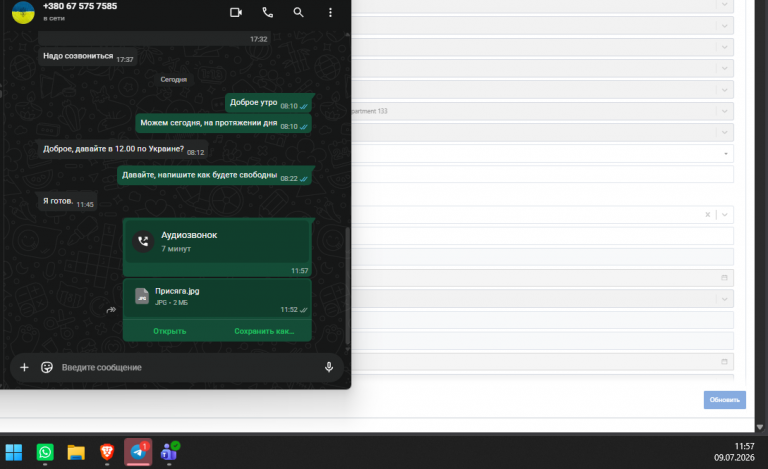Click the Присяга.jpg file name

177,291
